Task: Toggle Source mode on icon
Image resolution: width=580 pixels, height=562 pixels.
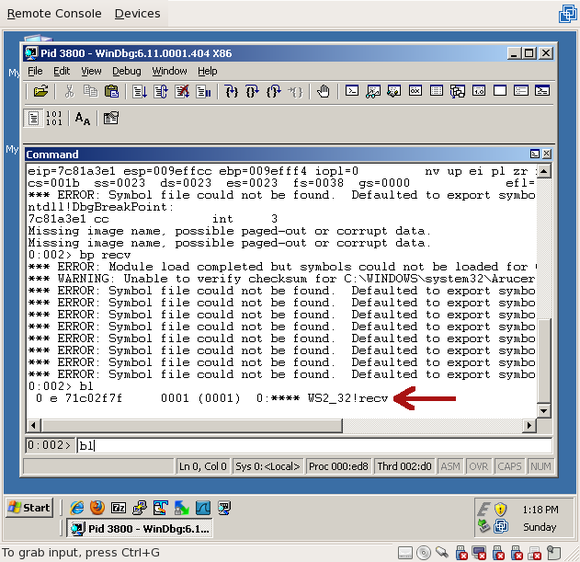Action: (33, 118)
